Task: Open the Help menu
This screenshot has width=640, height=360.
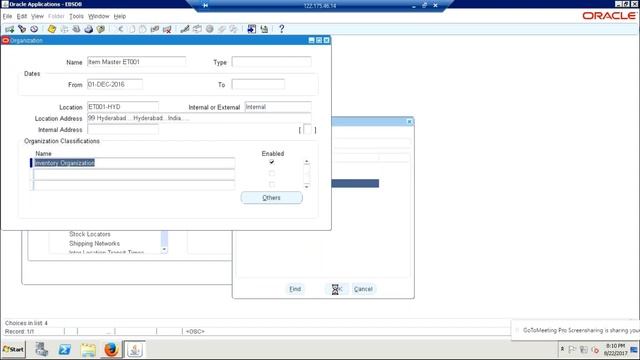Action: 120,16
